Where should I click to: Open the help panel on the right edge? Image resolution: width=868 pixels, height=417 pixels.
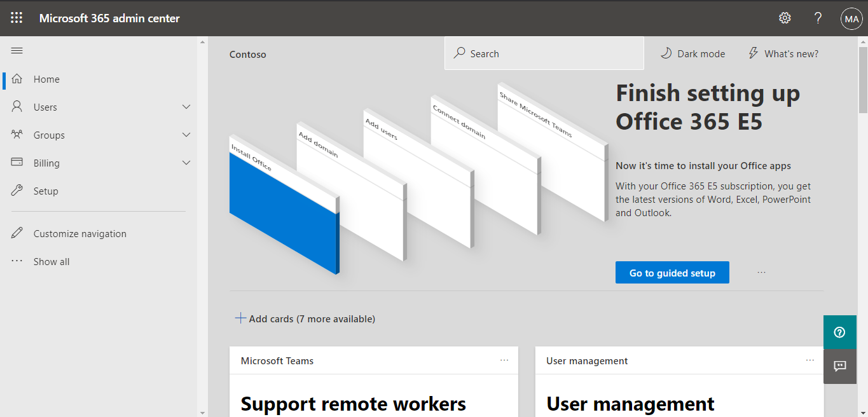click(839, 332)
